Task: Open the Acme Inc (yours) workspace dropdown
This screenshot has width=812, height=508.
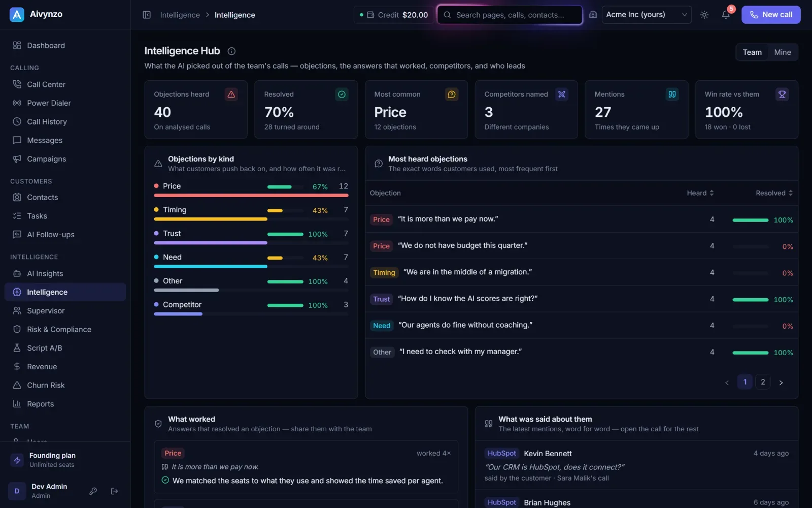Action: 646,15
